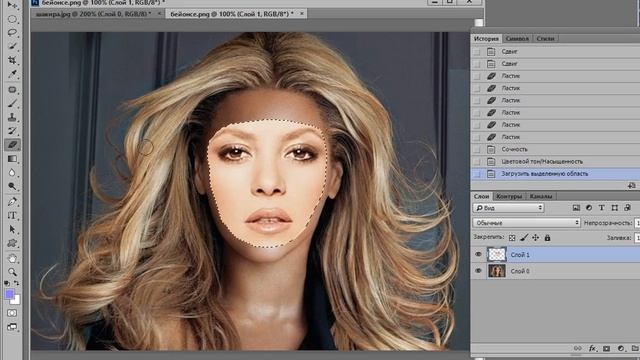Screen dimensions: 640x360
Task: Click adjustment layer filter icon
Action: click(589, 208)
